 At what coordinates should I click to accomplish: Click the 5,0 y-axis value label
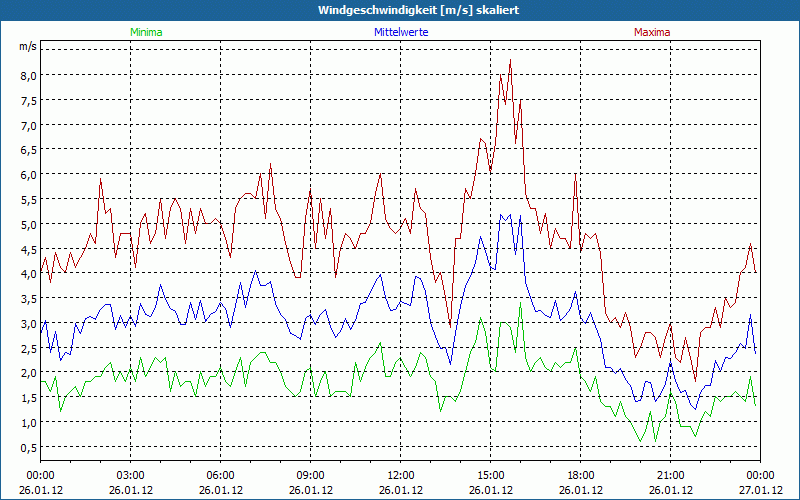tap(28, 224)
